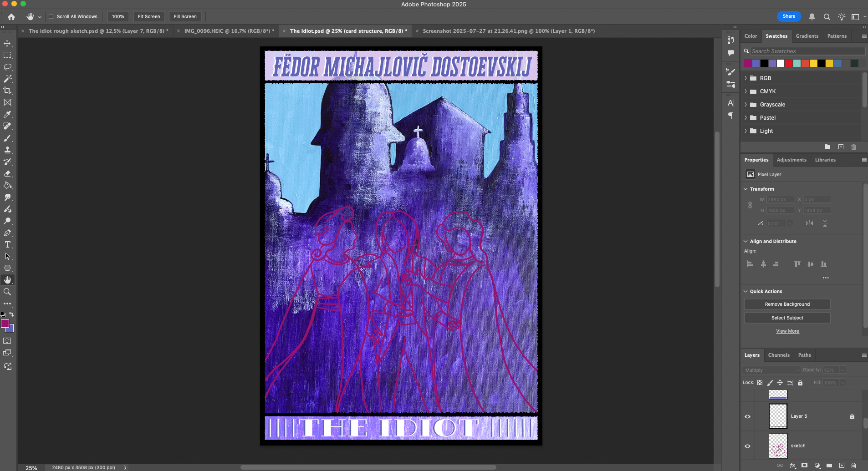Viewport: 868px width, 471px height.
Task: Create a new layer
Action: point(842,465)
